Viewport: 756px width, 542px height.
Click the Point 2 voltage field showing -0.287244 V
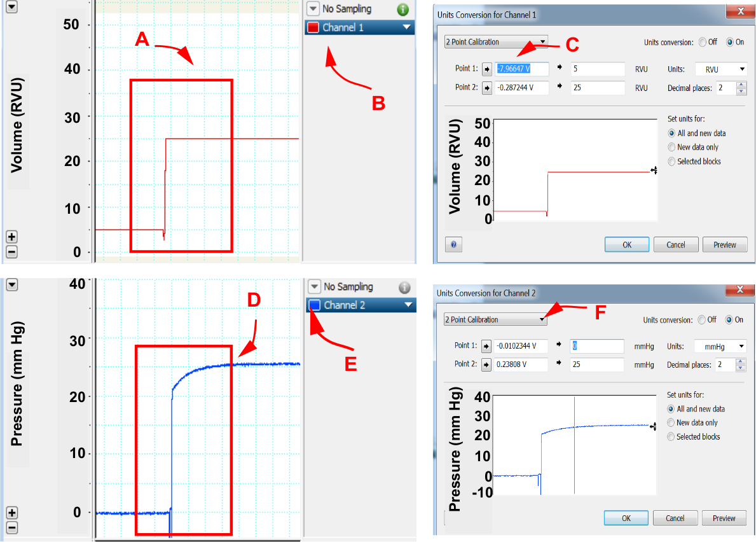tap(521, 88)
